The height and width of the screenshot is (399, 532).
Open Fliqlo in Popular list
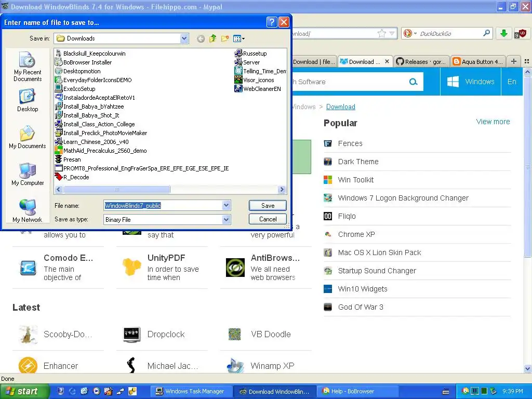(347, 216)
